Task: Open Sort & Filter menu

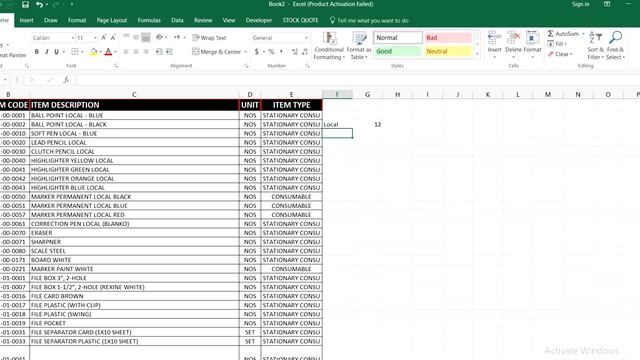Action: 596,45
